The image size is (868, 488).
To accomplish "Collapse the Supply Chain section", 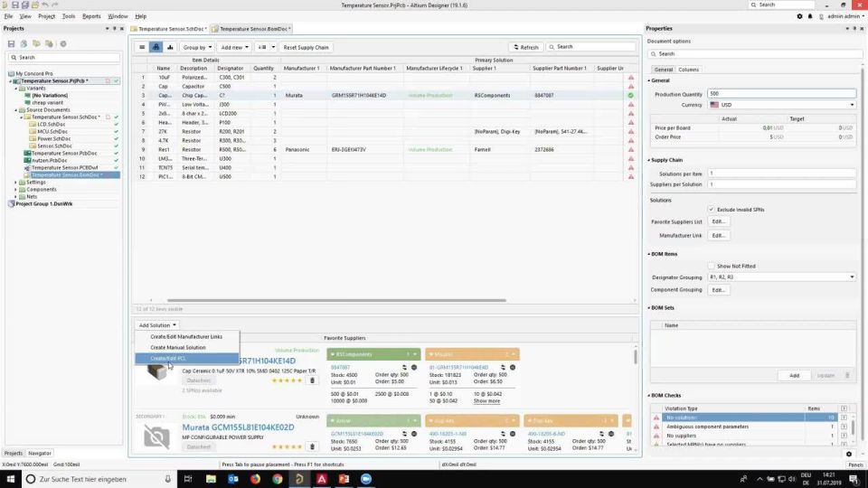I will pyautogui.click(x=649, y=160).
